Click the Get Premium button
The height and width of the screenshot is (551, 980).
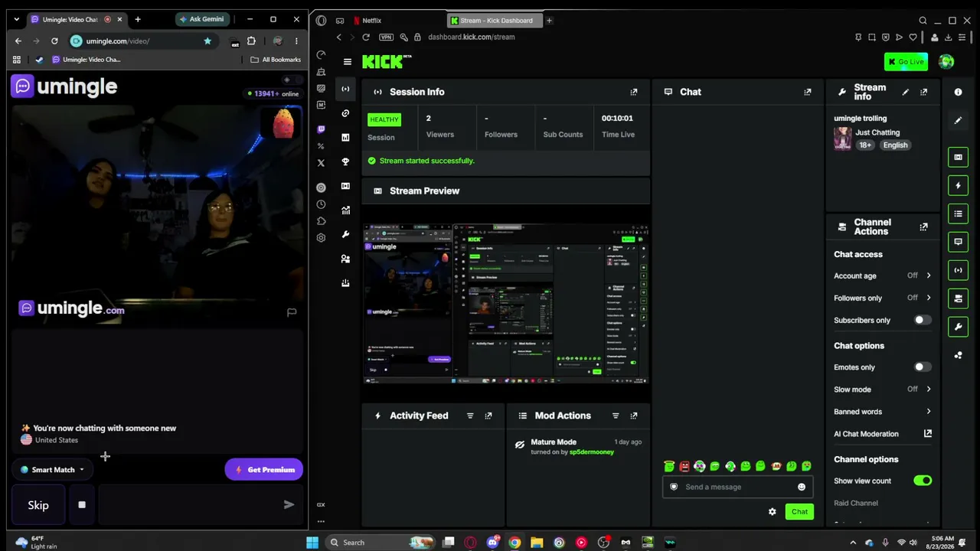pos(264,470)
